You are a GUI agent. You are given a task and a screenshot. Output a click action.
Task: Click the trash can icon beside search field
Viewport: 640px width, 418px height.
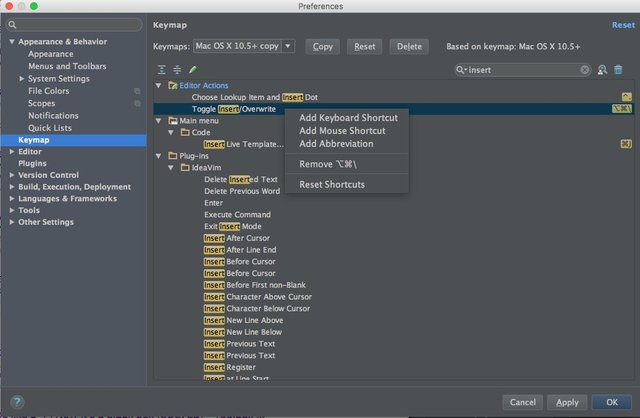coord(618,70)
